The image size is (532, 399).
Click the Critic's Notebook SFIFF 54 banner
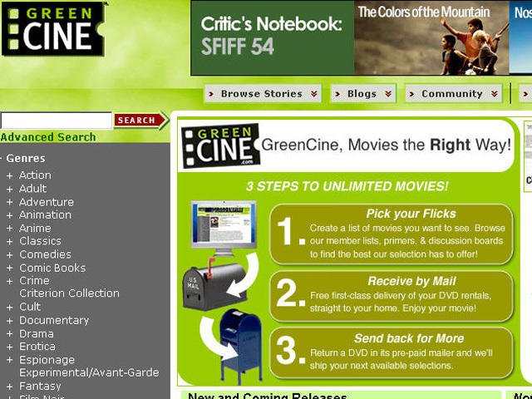273,38
